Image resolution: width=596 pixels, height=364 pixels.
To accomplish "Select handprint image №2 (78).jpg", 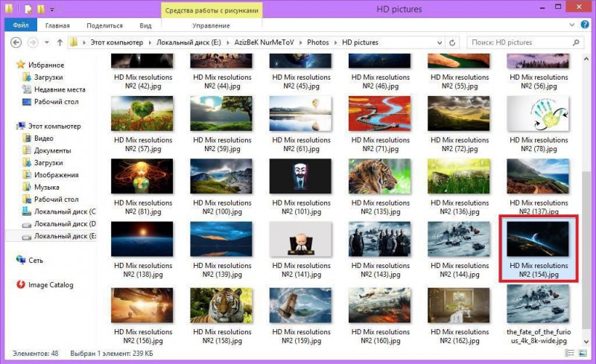I will (x=538, y=113).
